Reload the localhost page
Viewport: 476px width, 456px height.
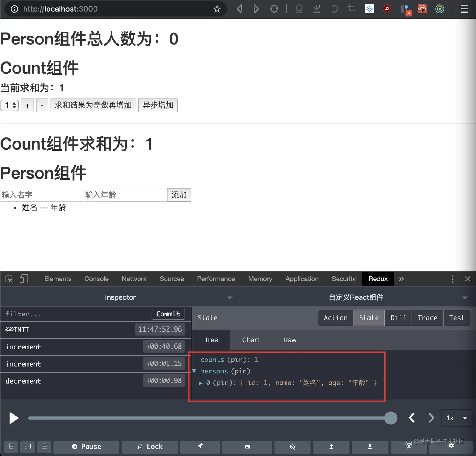tap(274, 9)
